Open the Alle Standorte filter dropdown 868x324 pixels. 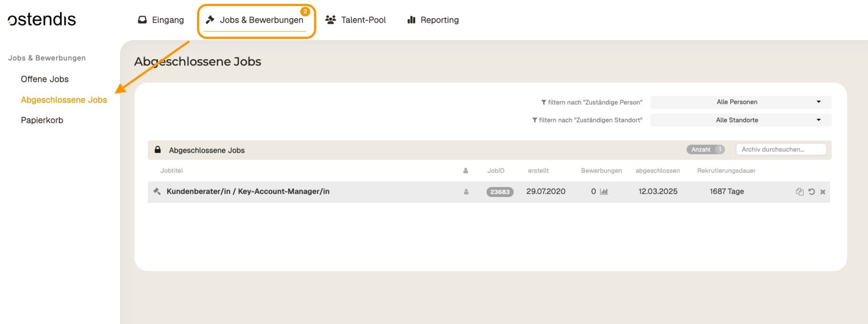(x=740, y=120)
